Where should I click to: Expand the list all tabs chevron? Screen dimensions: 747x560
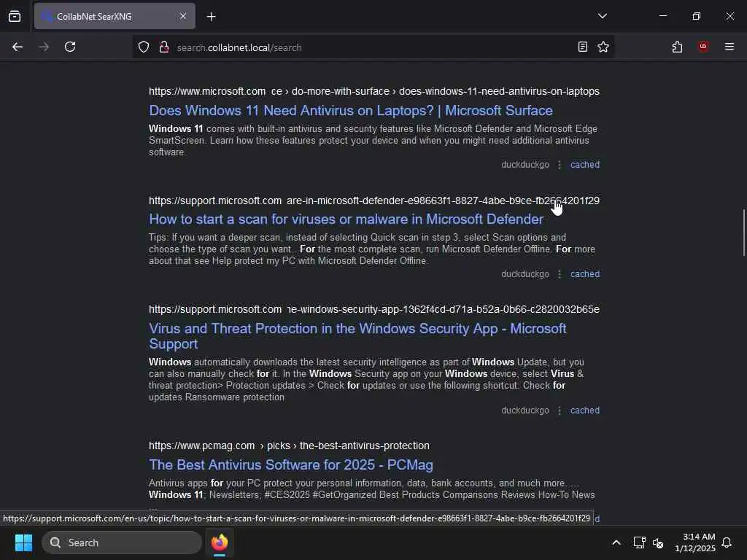(603, 16)
